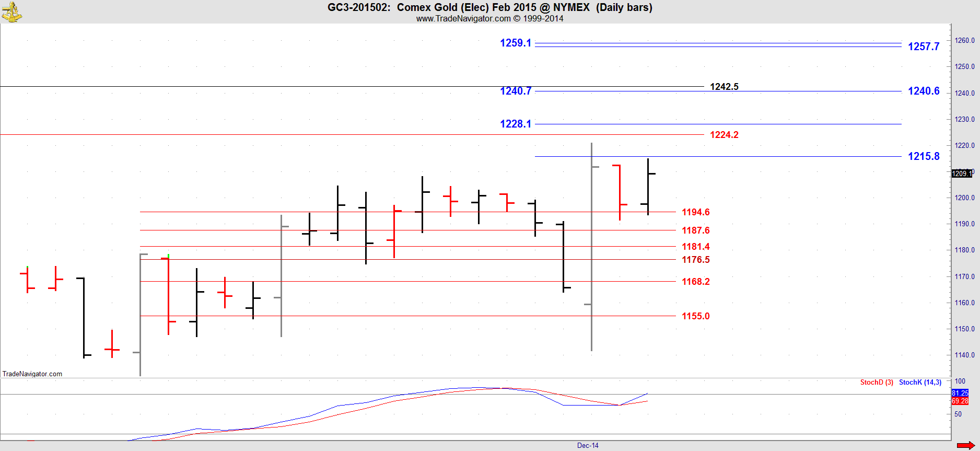Image resolution: width=980 pixels, height=451 pixels.
Task: Click the 1168.2 red support label
Action: pyautogui.click(x=695, y=282)
